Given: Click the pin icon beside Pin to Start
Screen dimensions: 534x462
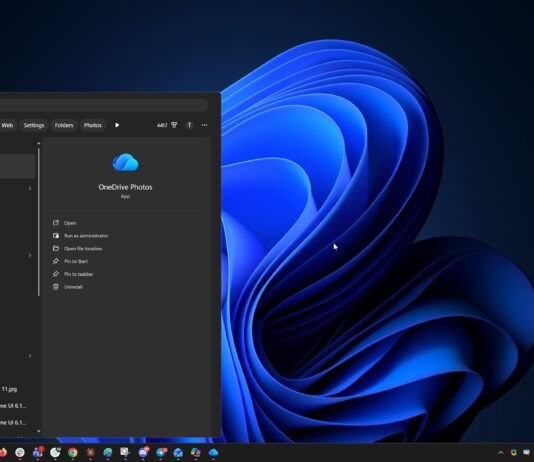Looking at the screenshot, I should point(56,261).
